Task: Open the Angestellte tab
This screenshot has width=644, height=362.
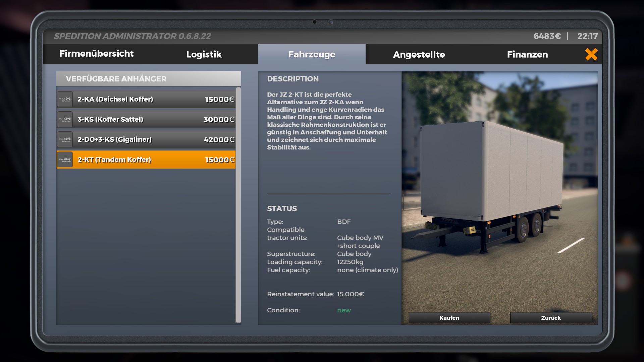Action: click(419, 54)
